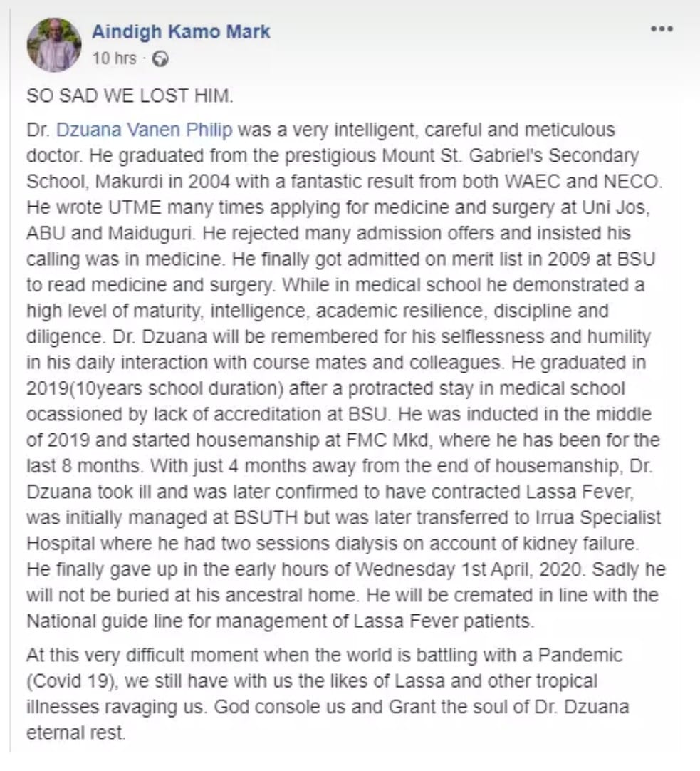This screenshot has width=700, height=771.
Task: Open Aindigh Kamo Mark's profile picture
Action: (54, 45)
